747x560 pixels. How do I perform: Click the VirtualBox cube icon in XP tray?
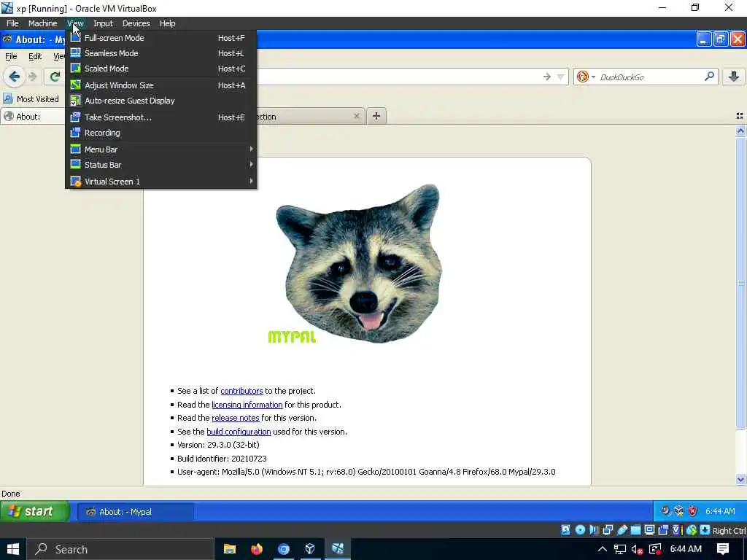coord(679,511)
